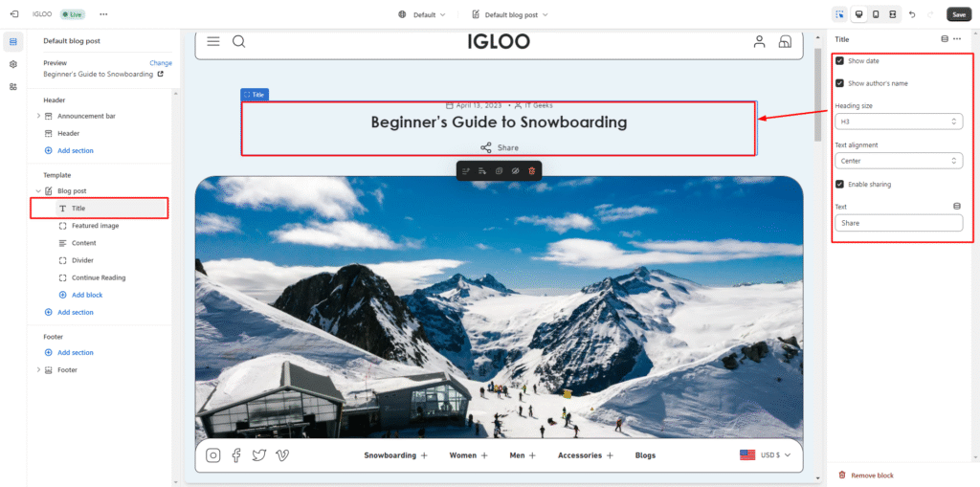Switch to mobile preview icon
This screenshot has height=487, width=980.
coord(875,14)
